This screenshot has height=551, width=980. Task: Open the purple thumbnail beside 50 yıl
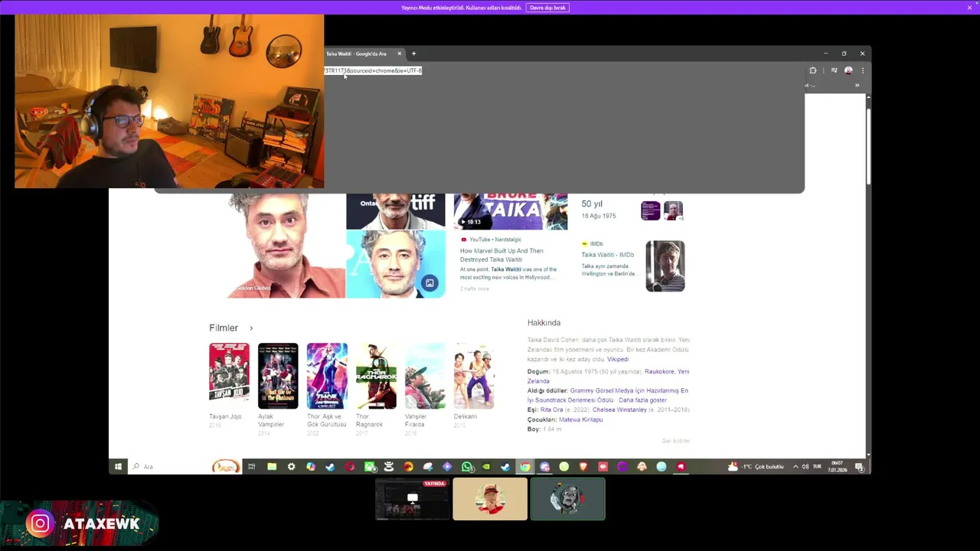(651, 211)
